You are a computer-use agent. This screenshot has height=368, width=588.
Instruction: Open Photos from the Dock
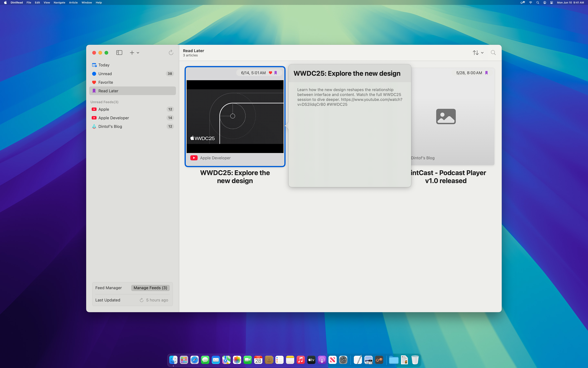[237, 360]
